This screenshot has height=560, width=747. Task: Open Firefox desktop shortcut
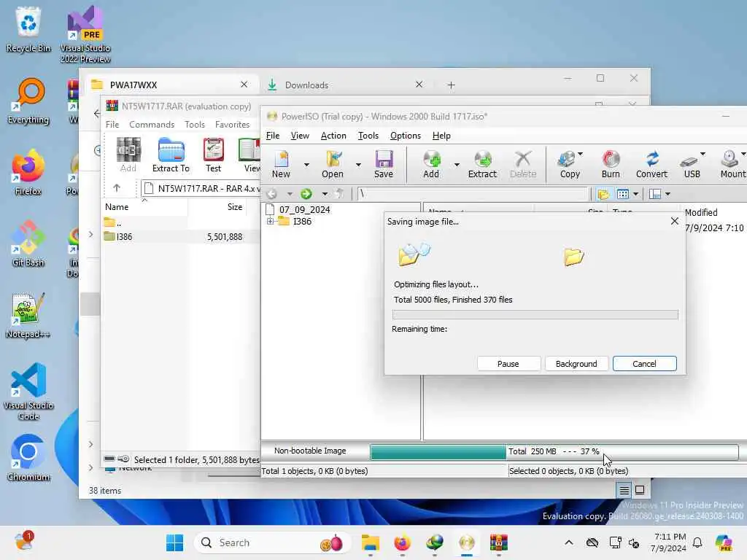(28, 173)
